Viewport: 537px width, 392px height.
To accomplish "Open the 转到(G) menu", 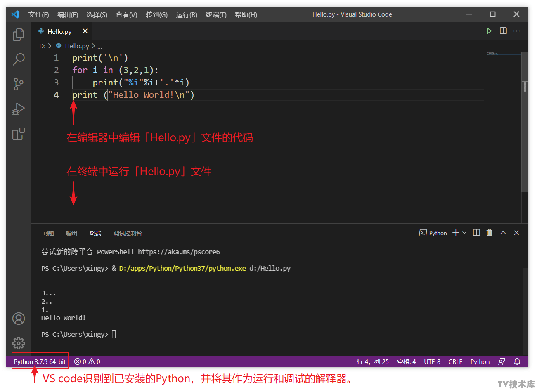I will [156, 14].
